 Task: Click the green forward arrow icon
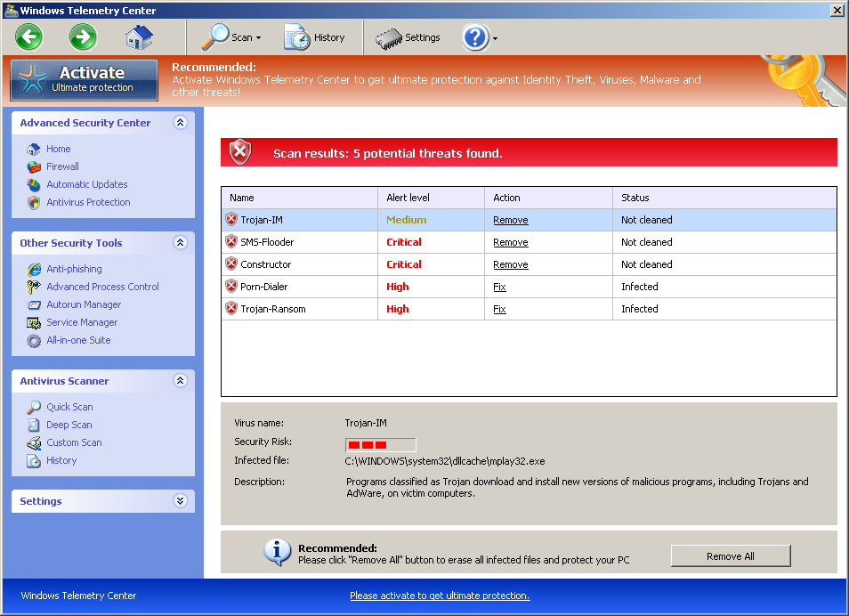(x=83, y=37)
